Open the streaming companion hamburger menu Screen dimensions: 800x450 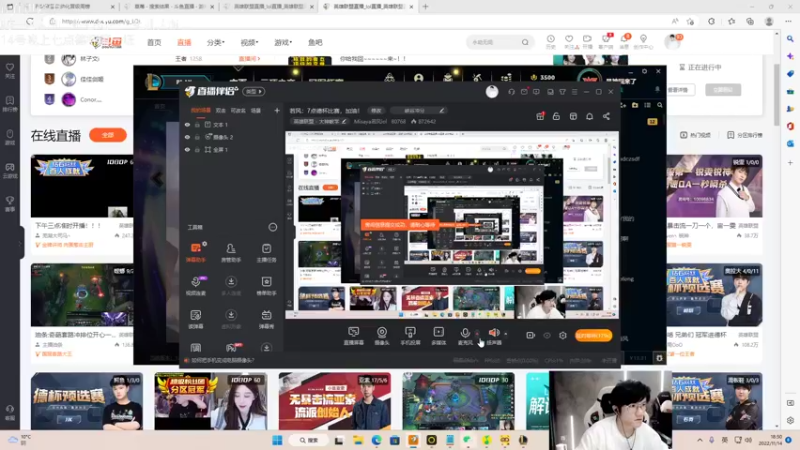(x=574, y=92)
